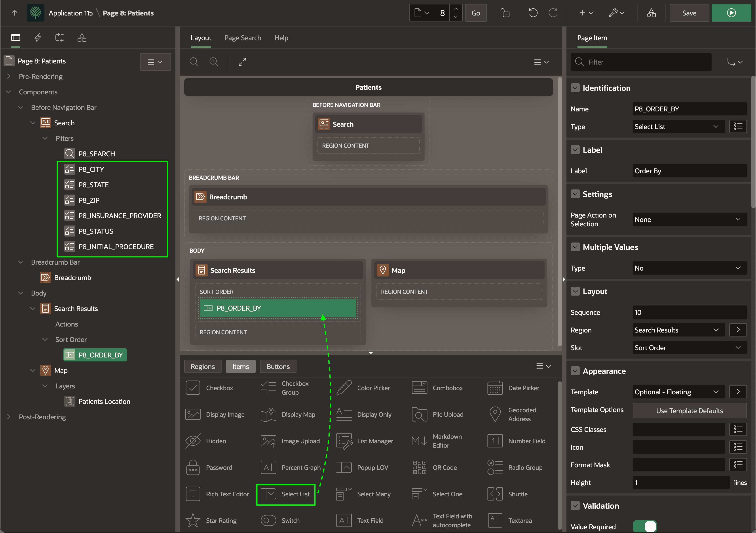The image size is (756, 533).
Task: Click the page lock icon
Action: coord(505,13)
